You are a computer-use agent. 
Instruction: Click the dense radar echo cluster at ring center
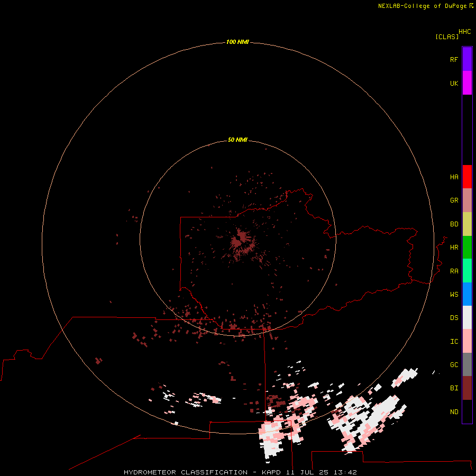(x=242, y=241)
